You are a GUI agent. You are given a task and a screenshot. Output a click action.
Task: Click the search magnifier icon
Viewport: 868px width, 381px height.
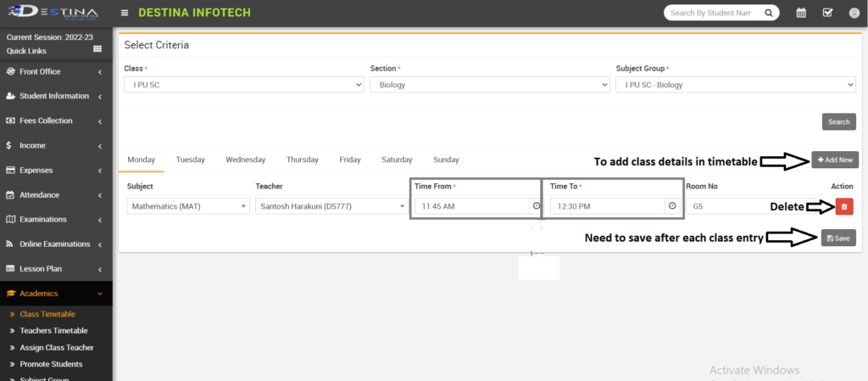(769, 13)
